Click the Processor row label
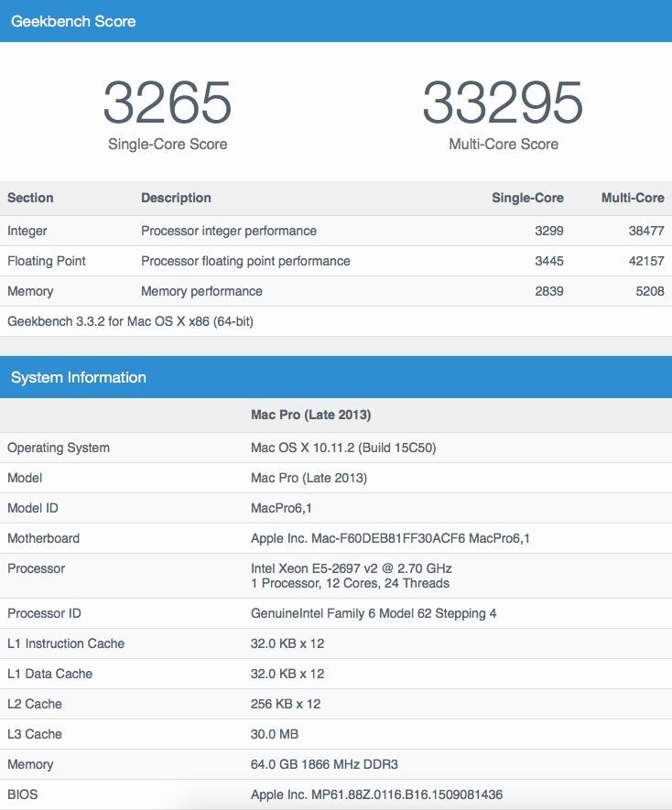 (x=37, y=568)
